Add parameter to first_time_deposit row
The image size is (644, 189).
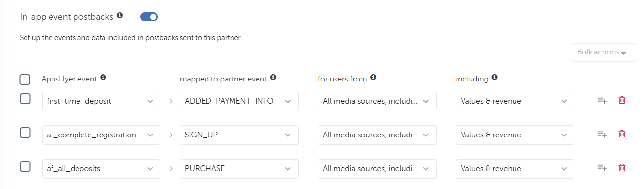click(x=602, y=101)
